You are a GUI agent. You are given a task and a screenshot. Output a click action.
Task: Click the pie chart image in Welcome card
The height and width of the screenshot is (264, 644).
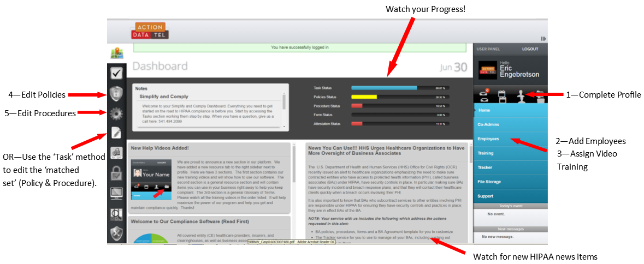pos(152,238)
